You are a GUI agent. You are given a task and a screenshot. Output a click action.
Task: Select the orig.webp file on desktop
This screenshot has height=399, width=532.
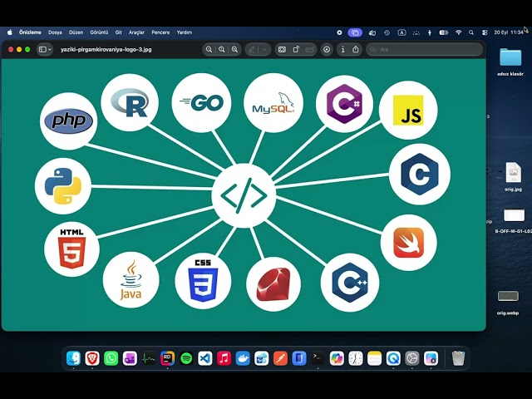(x=508, y=302)
